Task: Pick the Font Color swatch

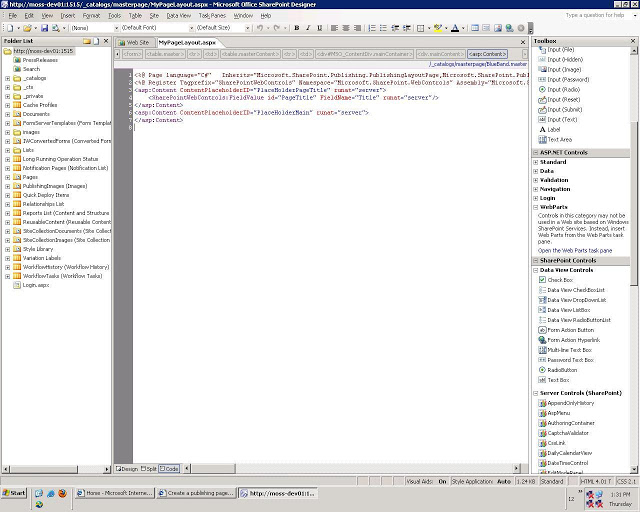Action: pos(455,28)
